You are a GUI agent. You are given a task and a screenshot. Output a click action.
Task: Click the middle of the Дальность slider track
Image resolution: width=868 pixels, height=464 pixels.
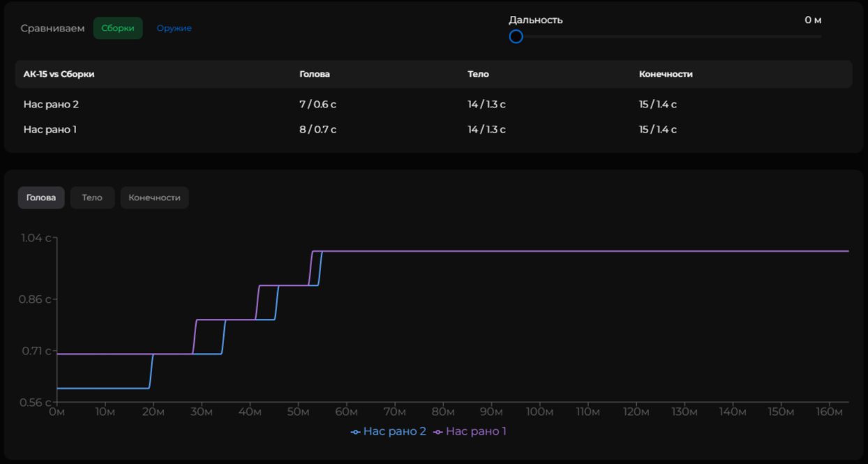click(x=668, y=36)
